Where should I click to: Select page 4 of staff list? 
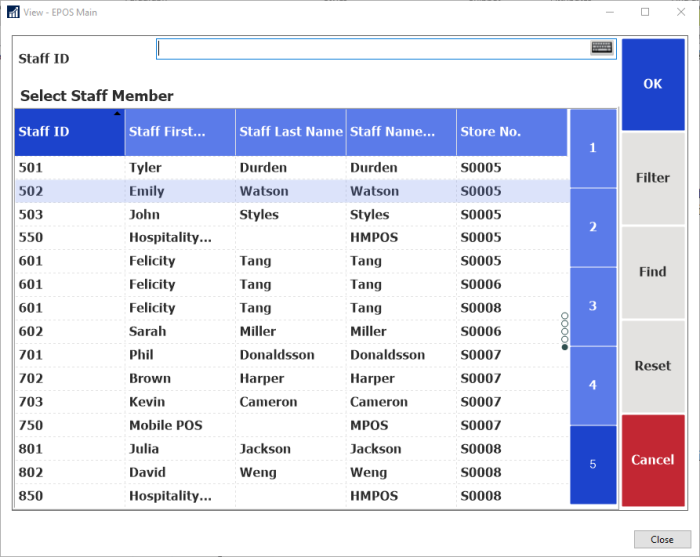tap(593, 385)
